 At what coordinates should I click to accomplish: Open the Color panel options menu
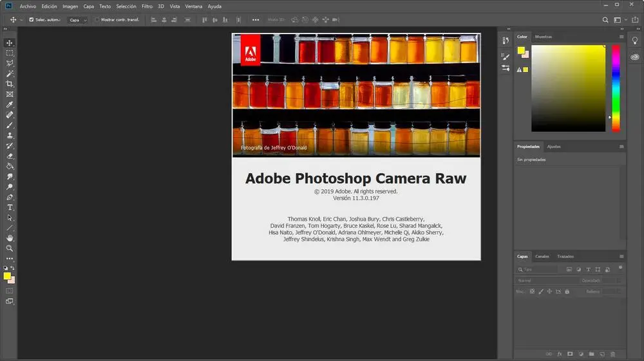(621, 37)
